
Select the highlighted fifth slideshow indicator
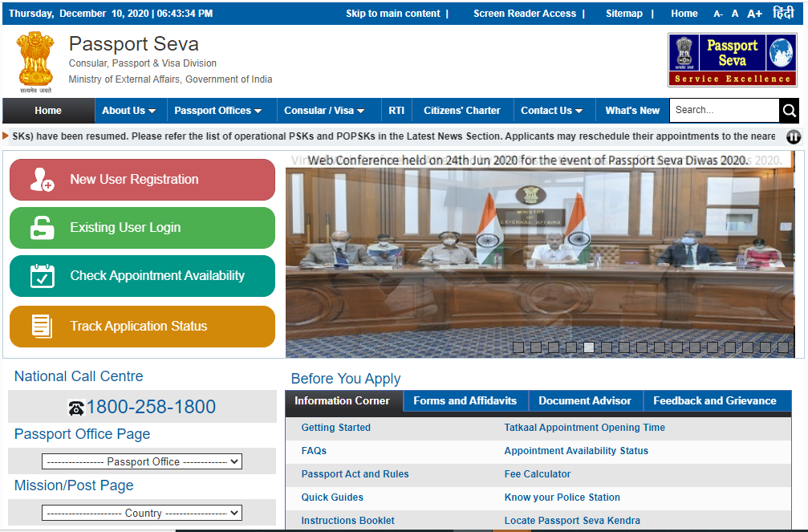coord(589,347)
